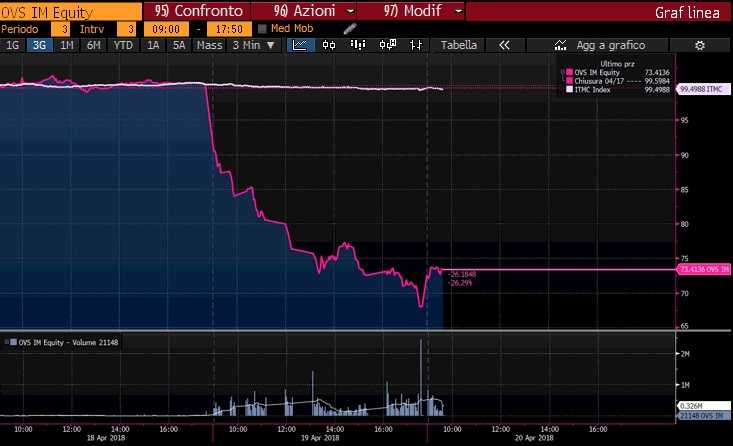Click the 20 Apr 2018 date label
Screen dimensions: 733x446
tap(534, 438)
